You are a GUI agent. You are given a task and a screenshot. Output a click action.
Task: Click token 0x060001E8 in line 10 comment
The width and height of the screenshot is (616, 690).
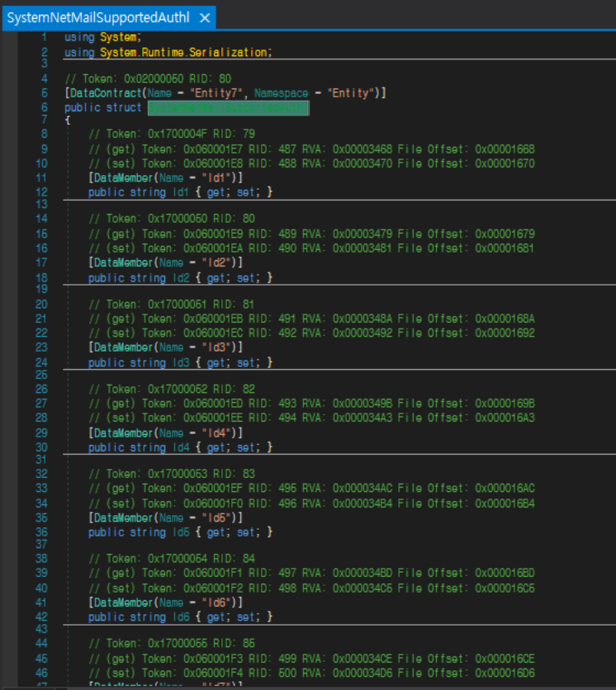pos(213,163)
